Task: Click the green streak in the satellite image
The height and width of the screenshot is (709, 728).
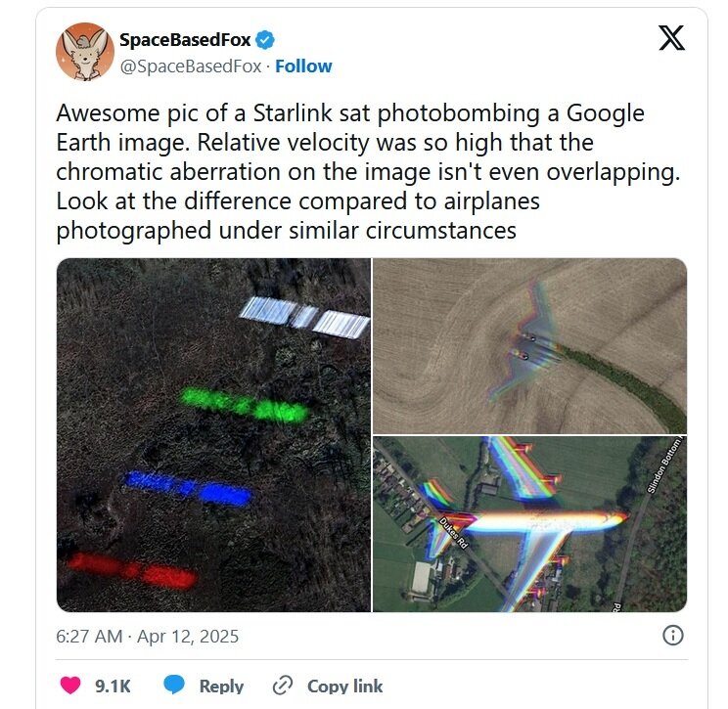Action: (x=246, y=405)
